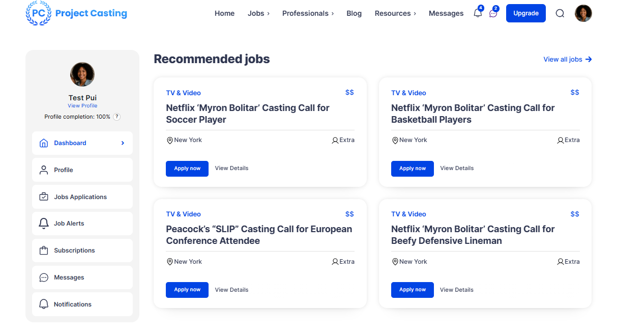Click Profile completion: 100% text
Screen dimensions: 644x334
pos(77,117)
